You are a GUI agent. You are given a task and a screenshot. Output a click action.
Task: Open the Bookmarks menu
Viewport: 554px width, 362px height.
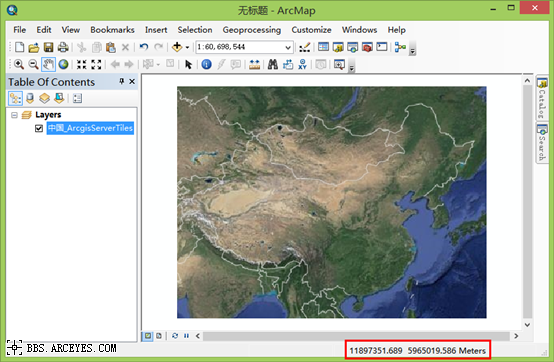112,30
